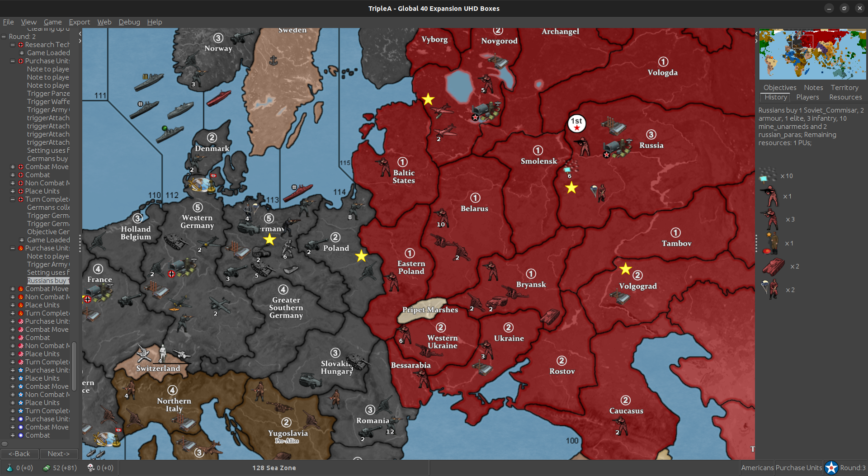Collapse the German Turn Complete node
Image resolution: width=868 pixels, height=476 pixels.
click(x=13, y=199)
